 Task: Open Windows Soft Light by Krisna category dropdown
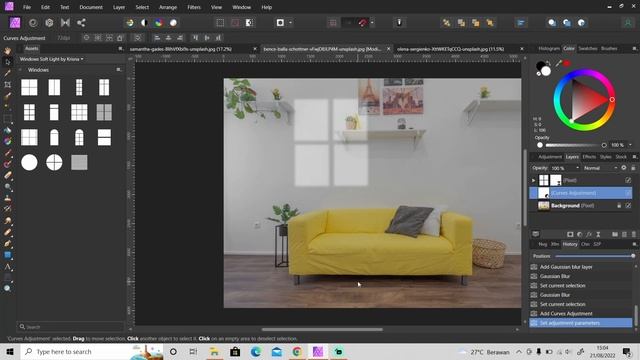51,59
